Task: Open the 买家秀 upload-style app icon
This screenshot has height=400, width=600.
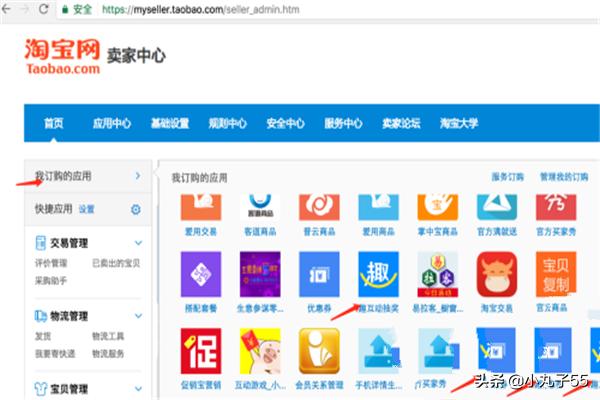Action: tap(438, 351)
